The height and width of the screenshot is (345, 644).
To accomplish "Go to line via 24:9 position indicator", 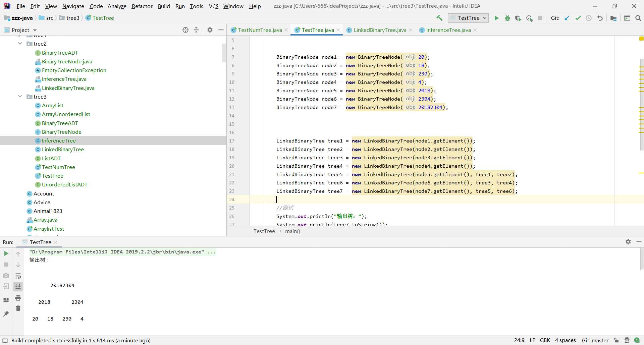I will point(519,340).
